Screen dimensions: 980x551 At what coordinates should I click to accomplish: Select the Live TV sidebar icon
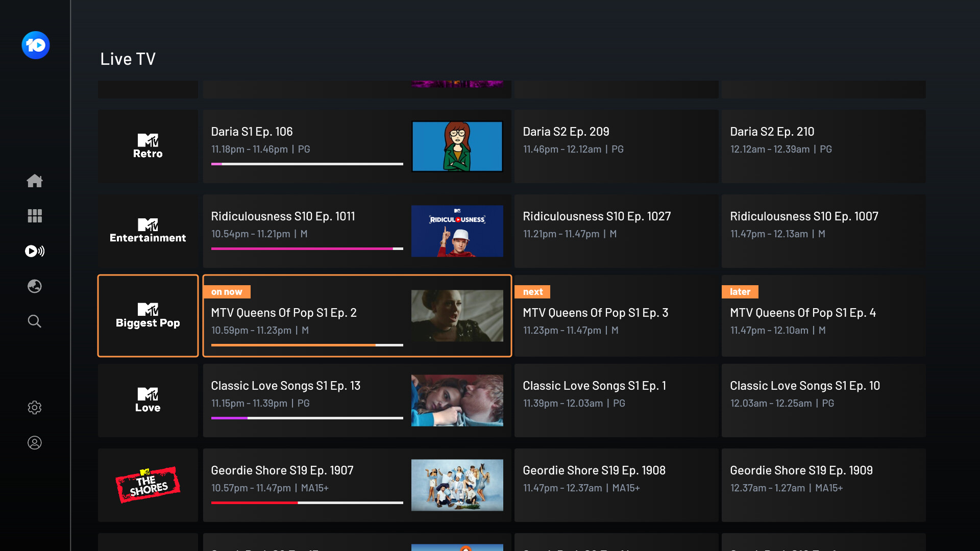point(35,251)
